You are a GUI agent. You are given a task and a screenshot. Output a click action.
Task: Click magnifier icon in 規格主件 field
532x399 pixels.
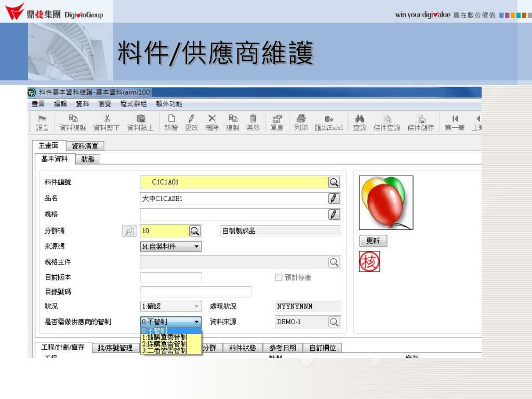pos(334,262)
